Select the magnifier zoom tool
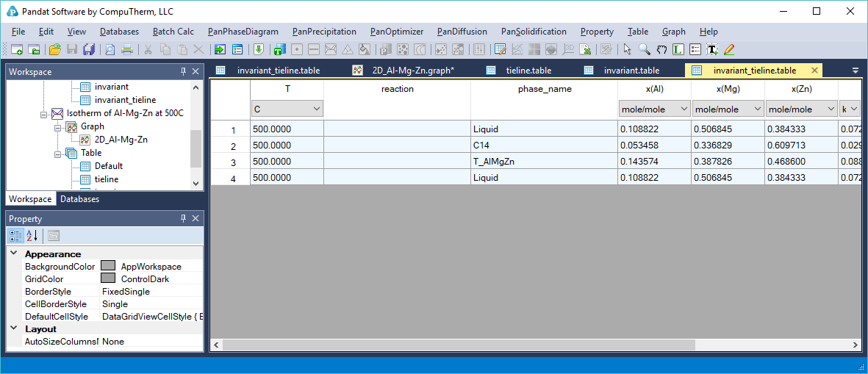 tap(644, 49)
